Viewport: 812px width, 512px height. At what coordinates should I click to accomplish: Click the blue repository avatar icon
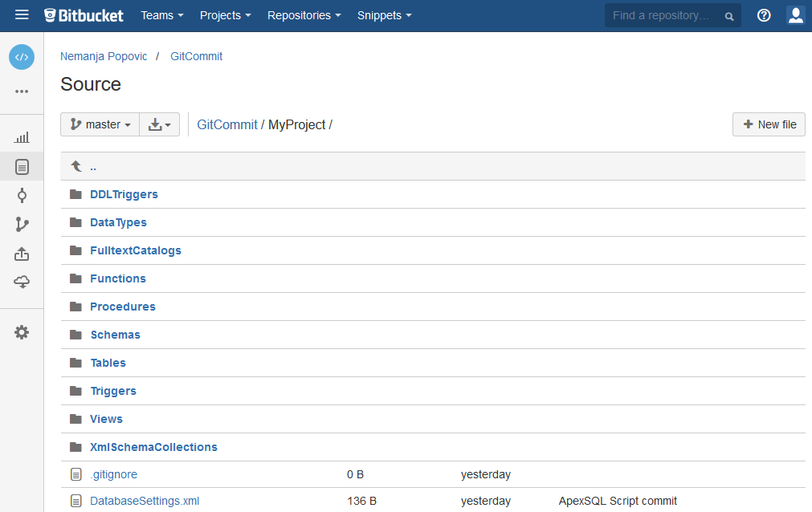click(x=22, y=57)
